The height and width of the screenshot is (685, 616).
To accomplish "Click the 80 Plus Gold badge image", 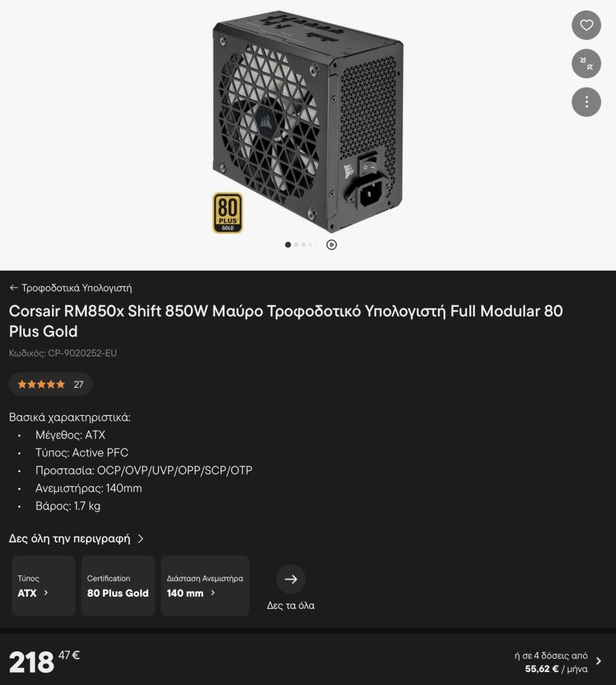I will tap(227, 213).
